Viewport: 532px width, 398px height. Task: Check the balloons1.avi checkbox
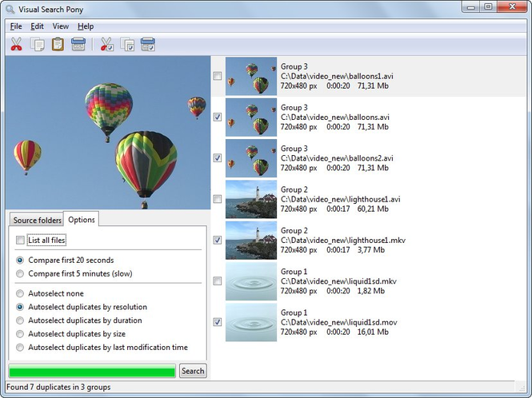pyautogui.click(x=217, y=76)
